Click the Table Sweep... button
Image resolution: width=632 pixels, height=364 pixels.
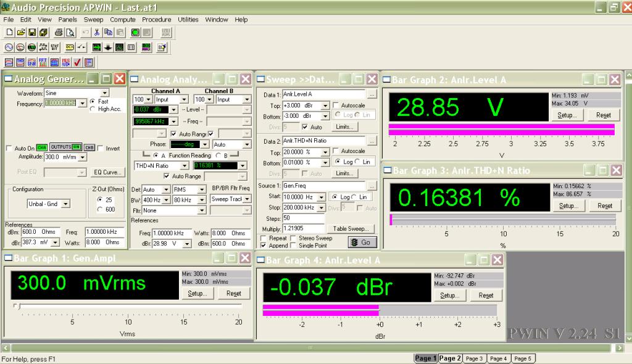(351, 228)
